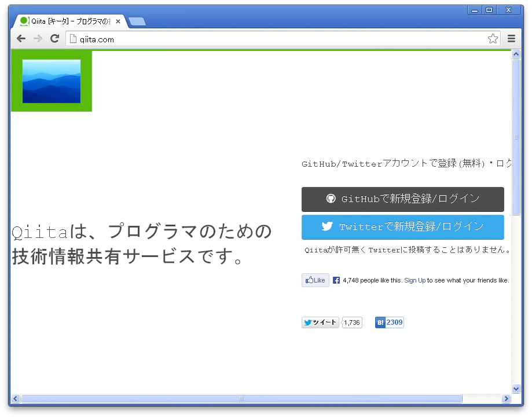The width and height of the screenshot is (532, 418).
Task: Bookmark this page with the star icon
Action: click(493, 39)
